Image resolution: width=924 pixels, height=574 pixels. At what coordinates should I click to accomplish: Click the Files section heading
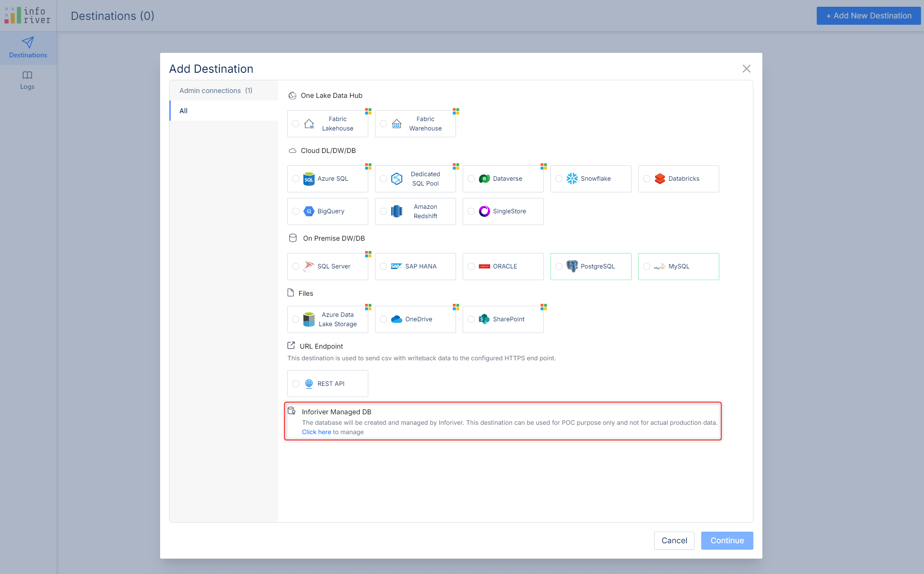(x=306, y=294)
